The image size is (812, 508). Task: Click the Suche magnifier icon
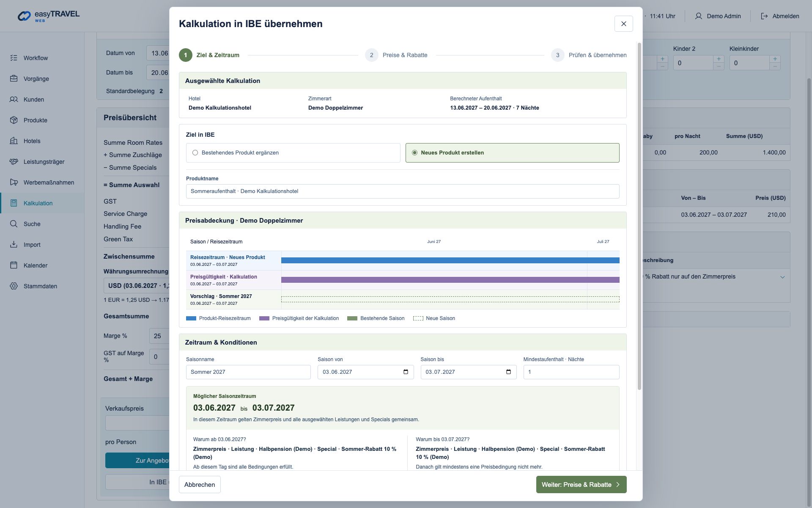click(14, 224)
